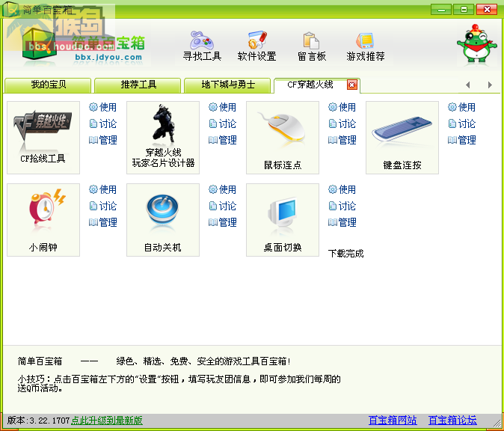Image resolution: width=504 pixels, height=431 pixels.
Task: Click 讨论 for 键盘连按
Action: point(461,123)
